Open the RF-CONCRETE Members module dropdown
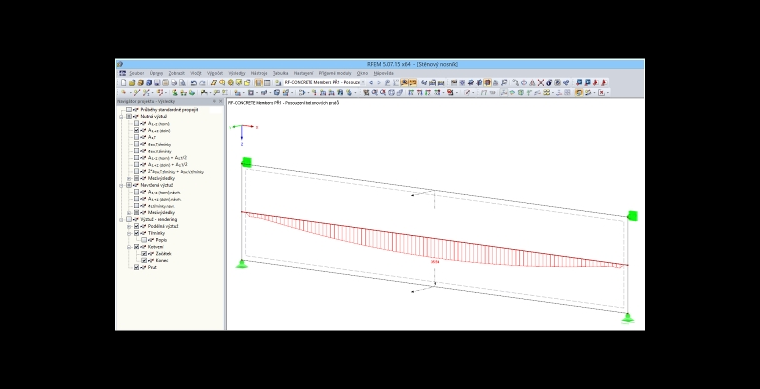Viewport: 760px width, 389px height. point(363,83)
